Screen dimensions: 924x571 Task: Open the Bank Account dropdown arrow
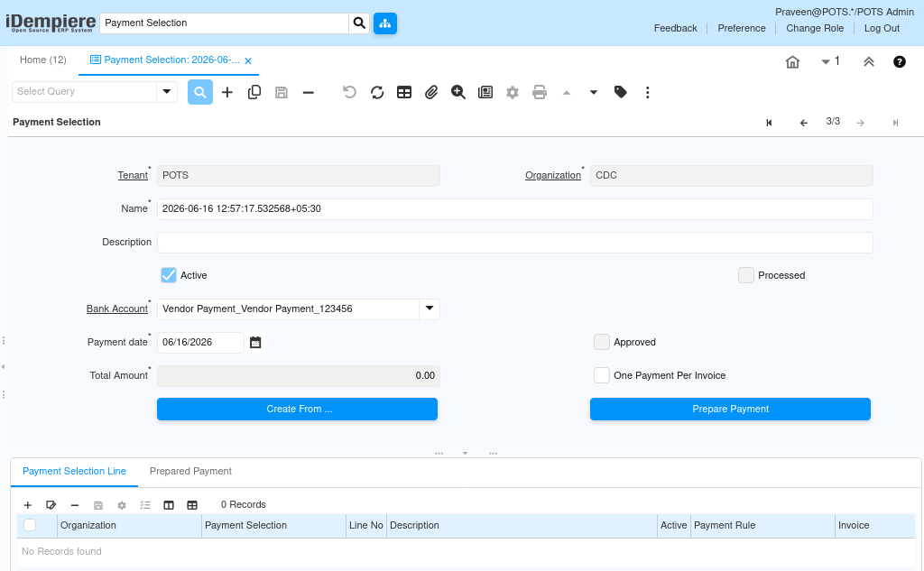click(x=430, y=309)
